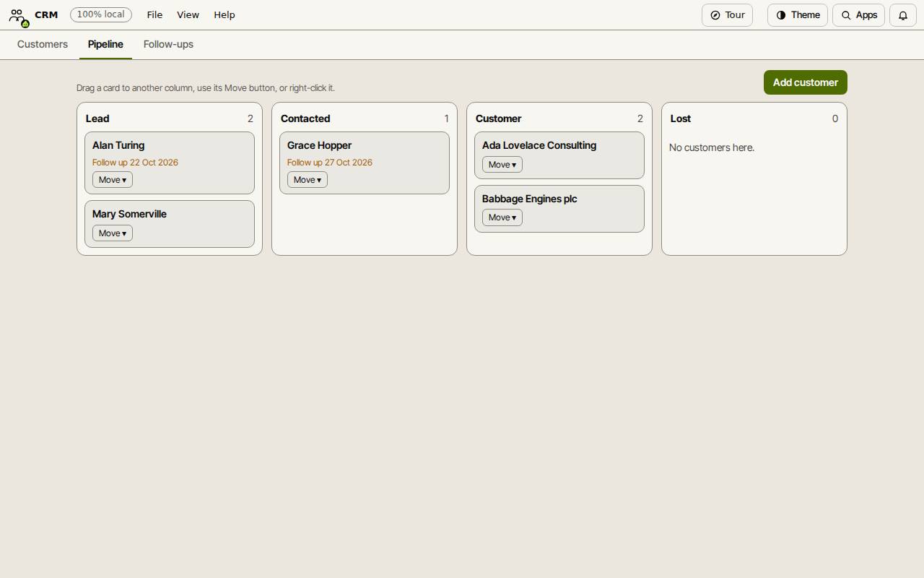This screenshot has height=578, width=924.
Task: Start the Tour
Action: [x=727, y=15]
